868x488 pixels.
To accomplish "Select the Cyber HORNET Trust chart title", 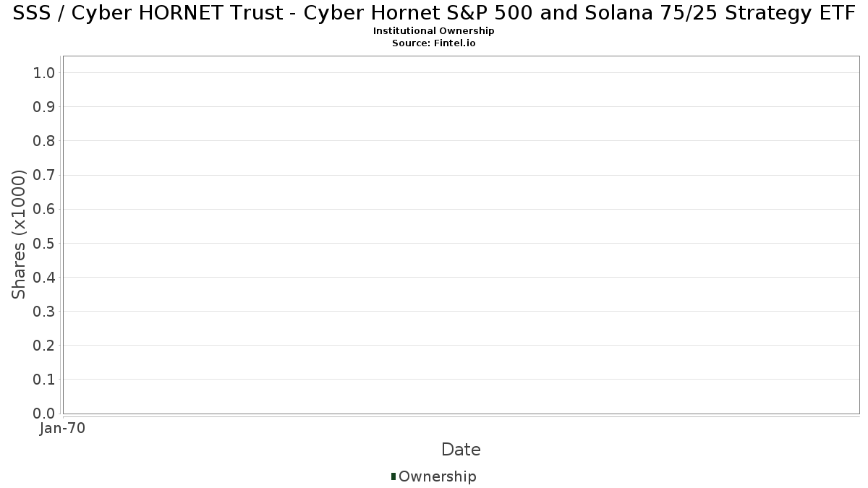I will [x=434, y=14].
